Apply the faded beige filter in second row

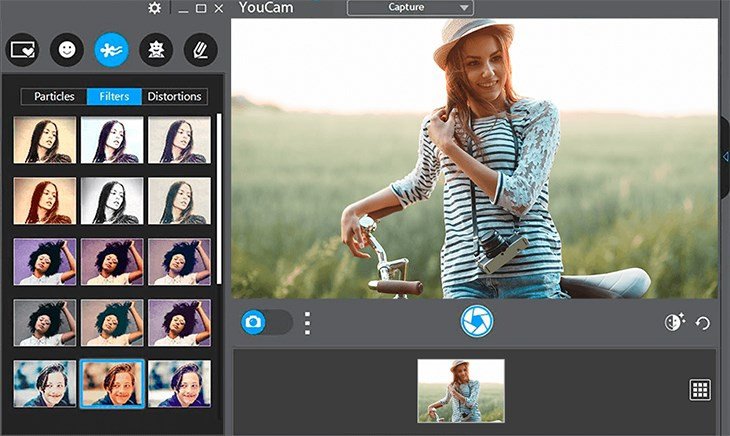[179, 201]
